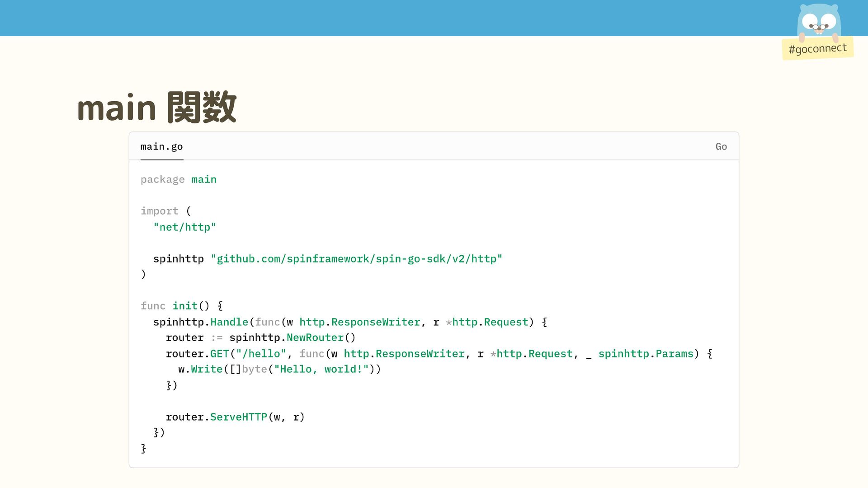
Task: Click the init function name
Action: click(185, 306)
